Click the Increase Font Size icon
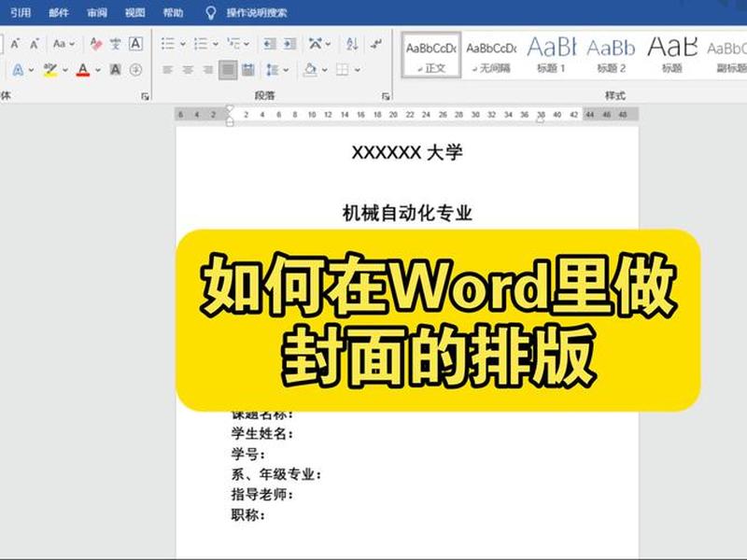 coord(15,44)
